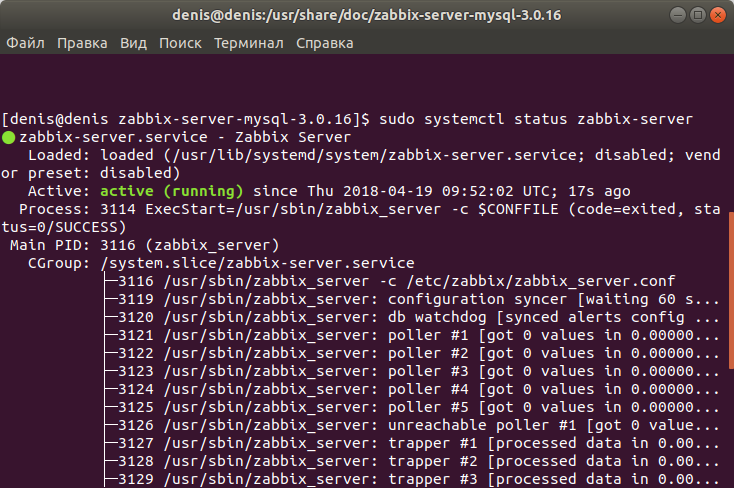
Task: Maximize the terminal window
Action: [x=697, y=15]
